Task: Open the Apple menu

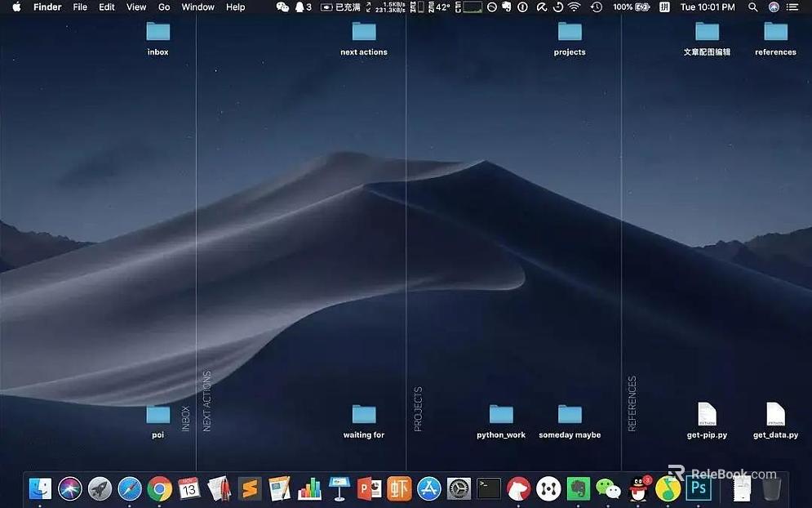Action: click(16, 7)
